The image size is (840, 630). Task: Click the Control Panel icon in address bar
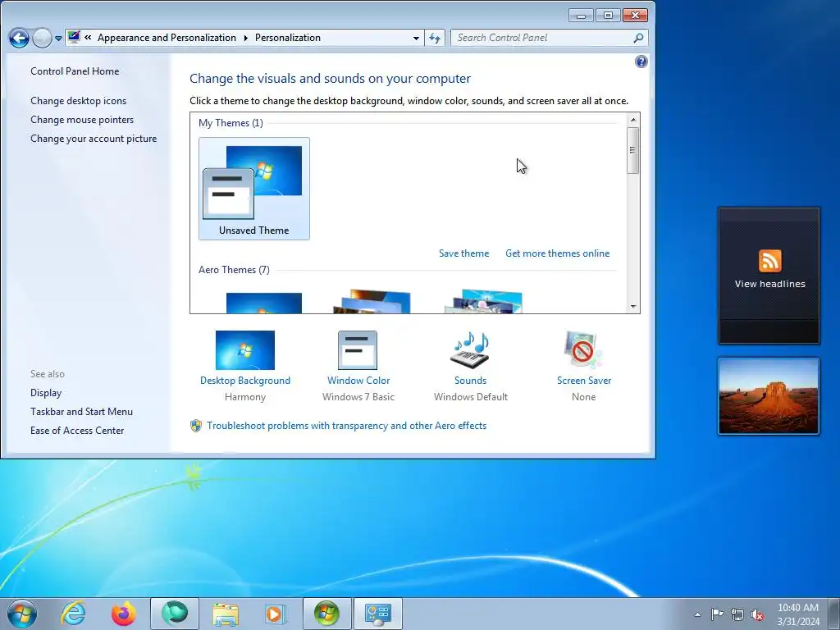point(74,38)
